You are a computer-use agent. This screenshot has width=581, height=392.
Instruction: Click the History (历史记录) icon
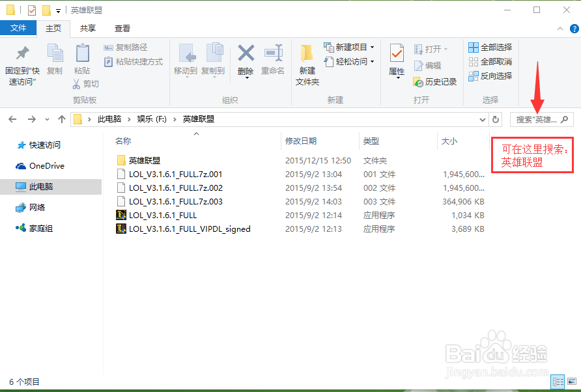point(418,82)
